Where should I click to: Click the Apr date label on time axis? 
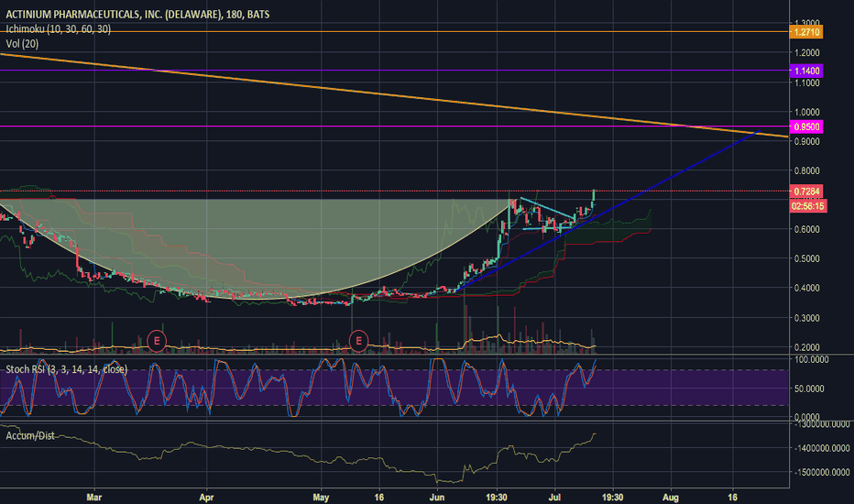point(206,498)
